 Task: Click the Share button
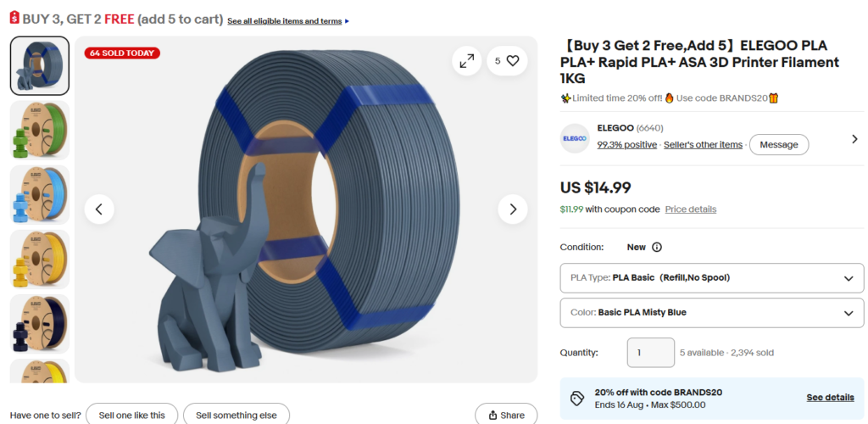tap(506, 416)
